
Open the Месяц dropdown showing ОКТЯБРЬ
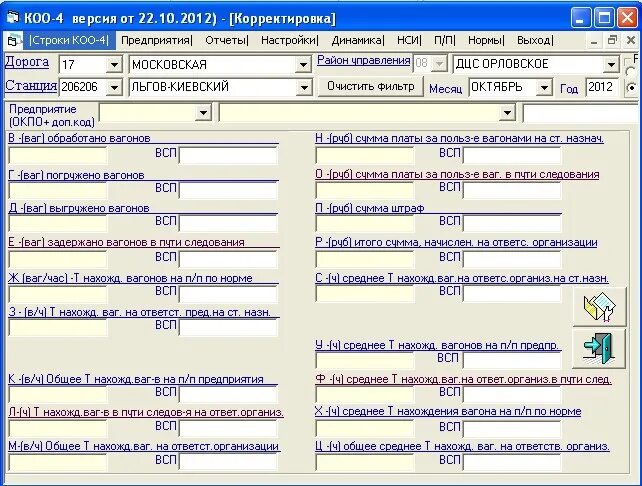coord(544,88)
